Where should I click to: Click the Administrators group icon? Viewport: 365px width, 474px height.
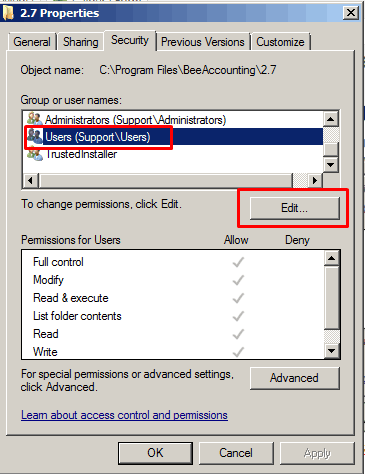[x=35, y=119]
